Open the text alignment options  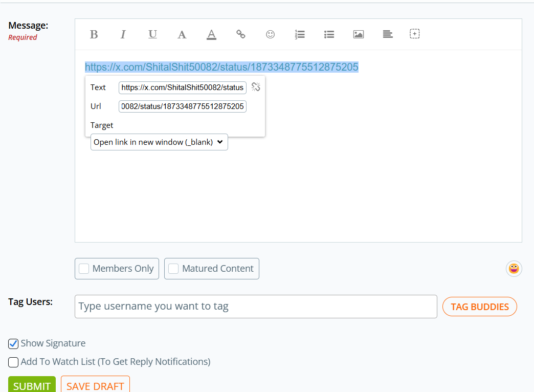click(388, 34)
